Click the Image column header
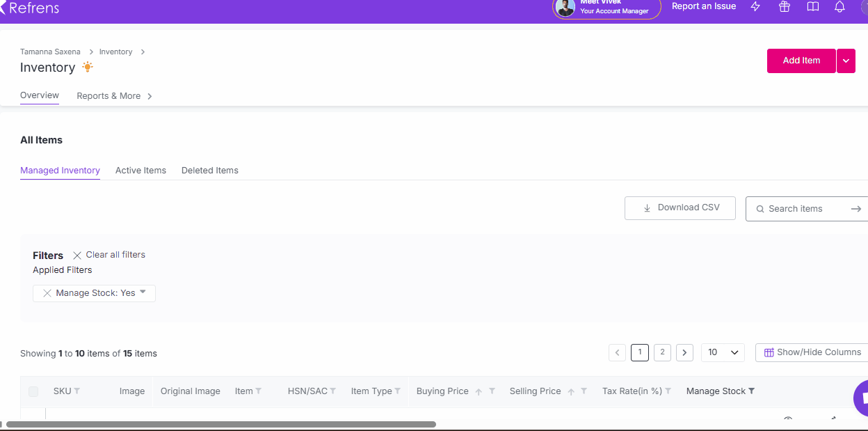 point(132,391)
